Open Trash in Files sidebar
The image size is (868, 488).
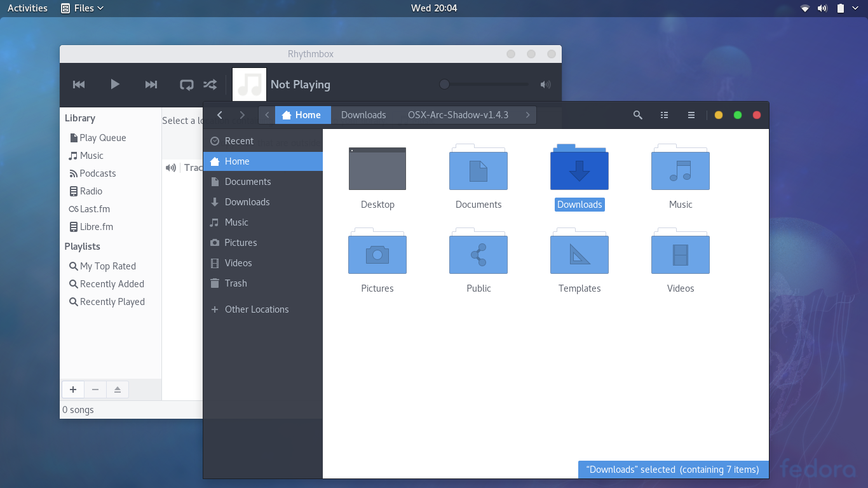(x=235, y=283)
